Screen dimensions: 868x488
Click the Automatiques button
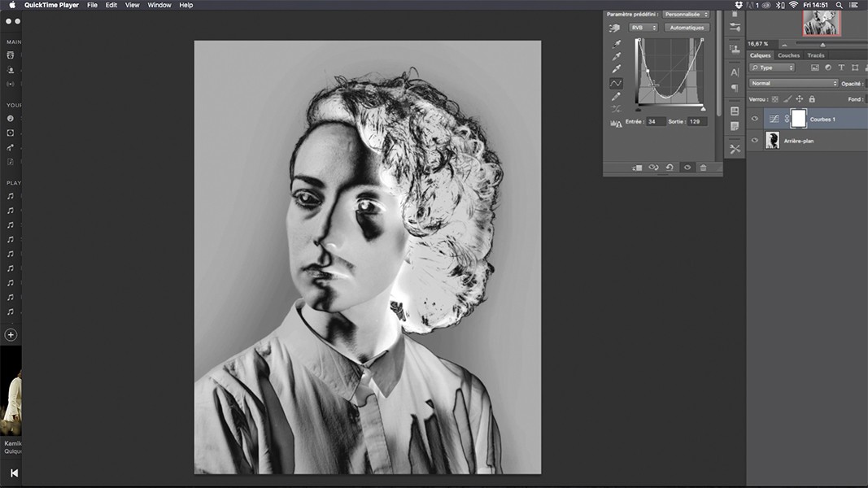click(x=687, y=28)
